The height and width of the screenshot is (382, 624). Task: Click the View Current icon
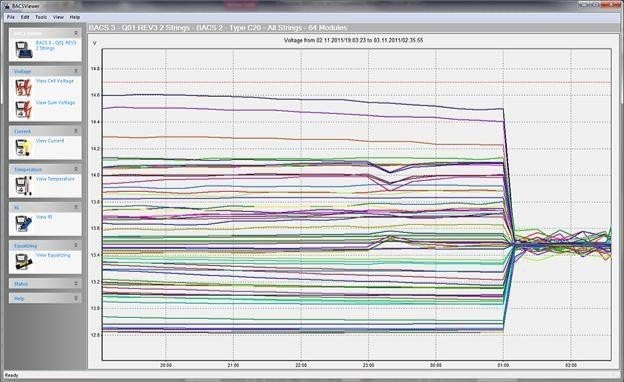point(23,148)
